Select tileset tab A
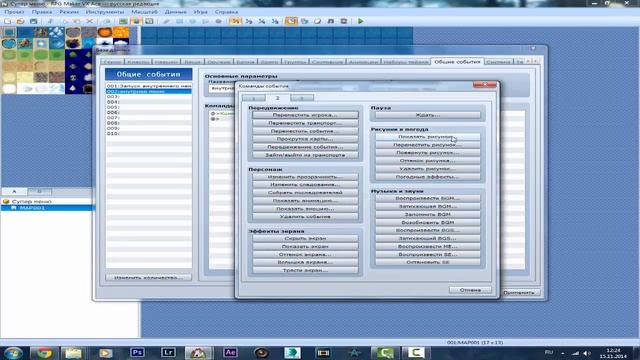640x360 pixels. pyautogui.click(x=14, y=191)
